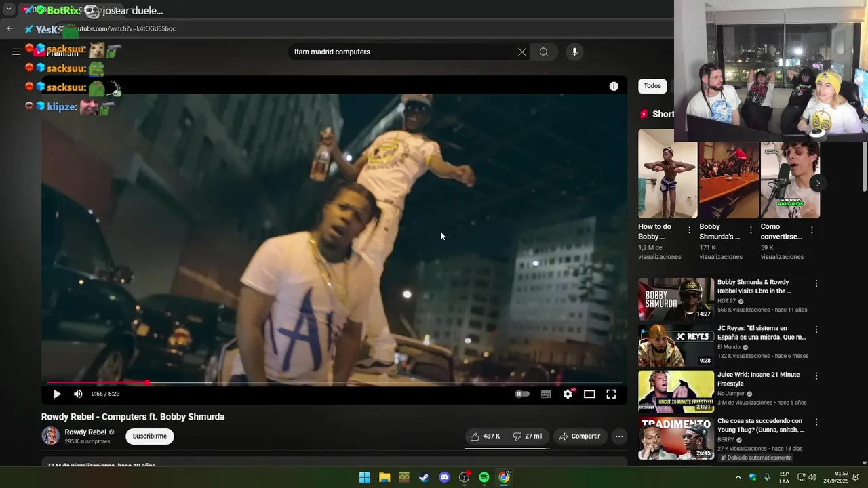Open the browser tab list chevron
This screenshot has width=868, height=488.
pyautogui.click(x=9, y=9)
